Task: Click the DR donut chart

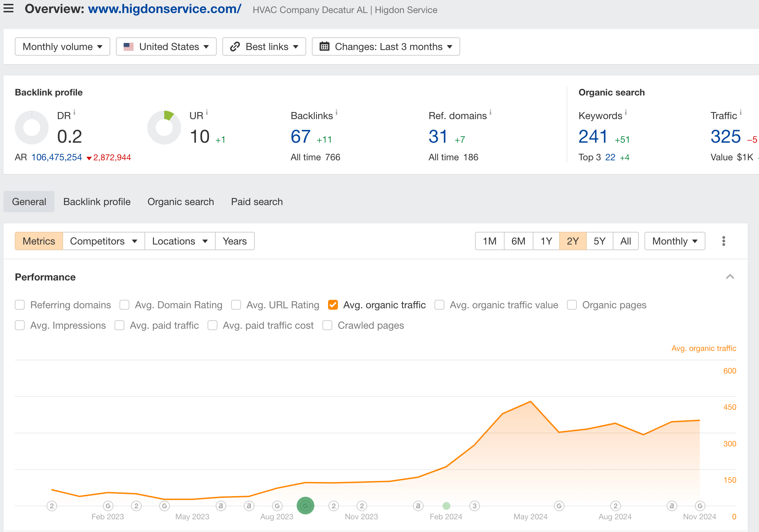Action: pyautogui.click(x=32, y=128)
